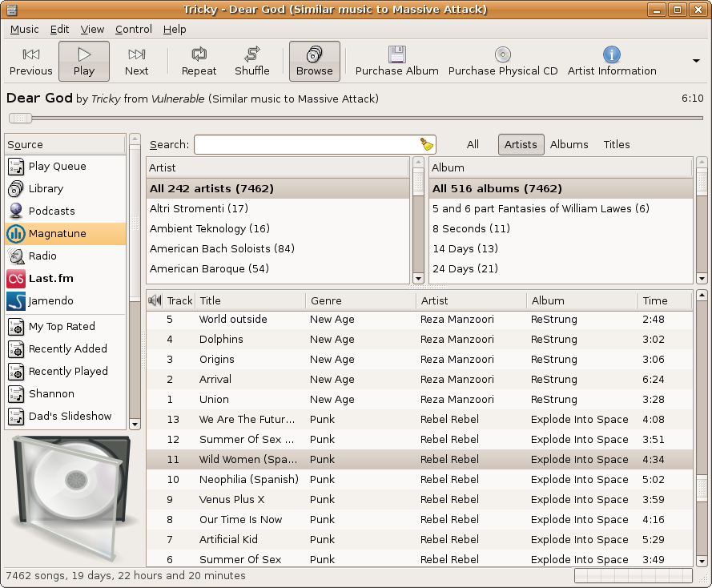Viewport: 712px width, 588px height.
Task: Sort tracks by Track number column
Action: (x=180, y=300)
